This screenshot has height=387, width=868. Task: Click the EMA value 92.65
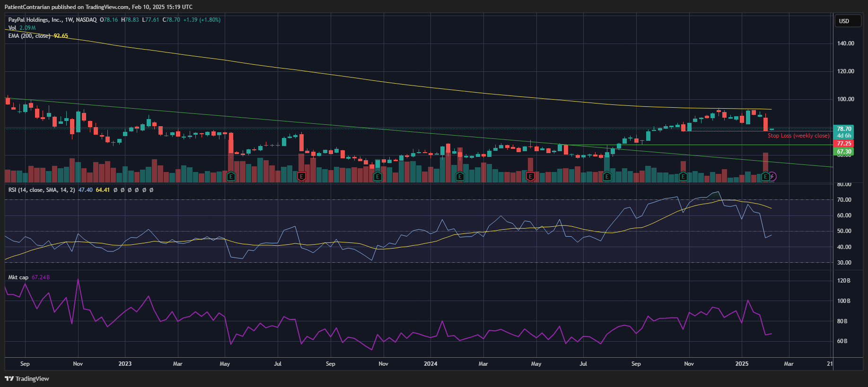[61, 36]
